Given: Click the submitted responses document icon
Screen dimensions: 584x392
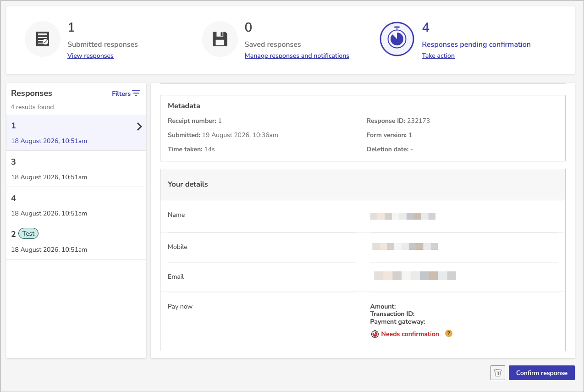Looking at the screenshot, I should click(43, 39).
